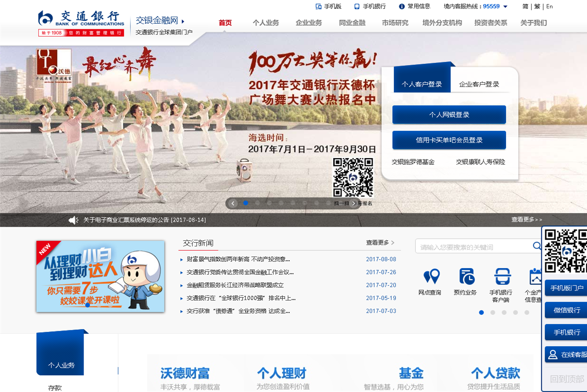The image size is (587, 392).
Task: Open the 在线客服 online service button
Action: click(566, 355)
